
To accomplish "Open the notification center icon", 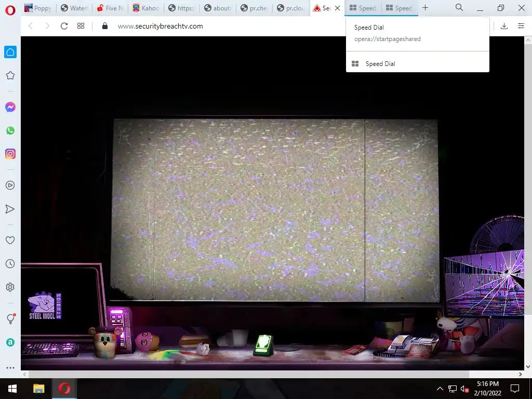I will click(515, 389).
